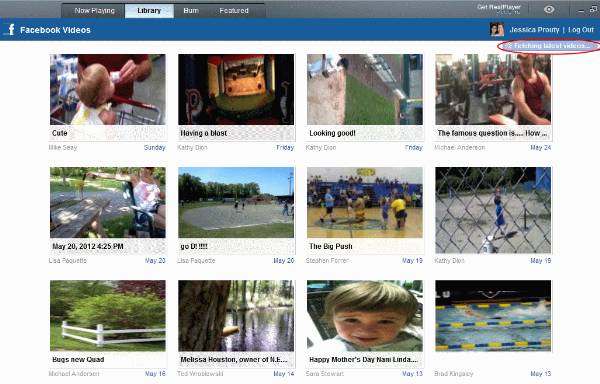
Task: Click the May 16 date label
Action: pyautogui.click(x=155, y=374)
